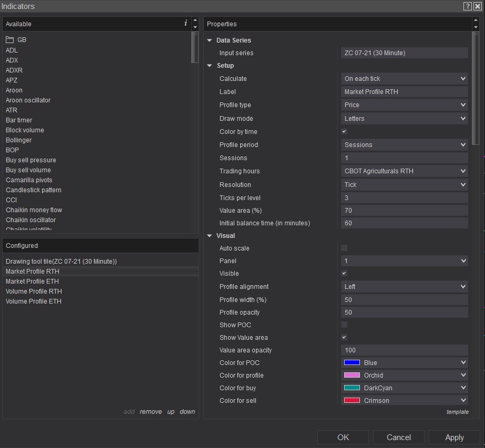Image resolution: width=485 pixels, height=448 pixels.
Task: Click the Orchid color swatch for profile
Action: [352, 376]
